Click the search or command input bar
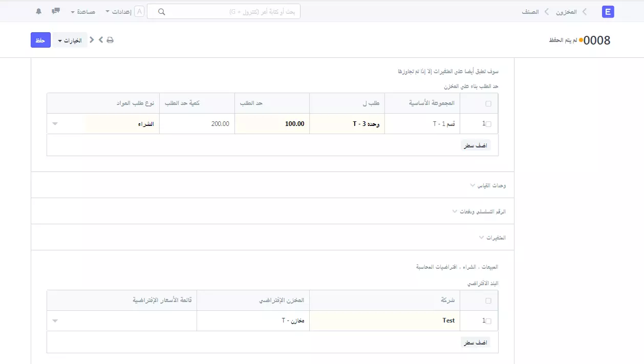 [x=224, y=12]
